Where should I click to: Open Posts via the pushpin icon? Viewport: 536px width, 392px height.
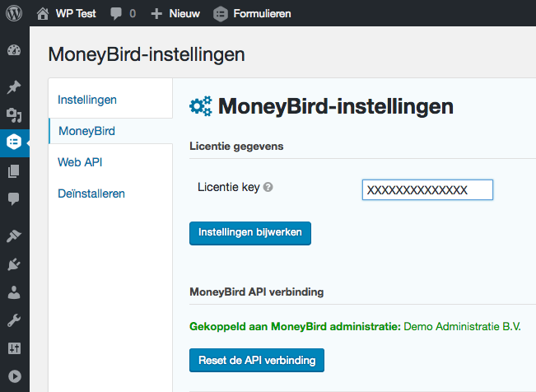click(14, 87)
